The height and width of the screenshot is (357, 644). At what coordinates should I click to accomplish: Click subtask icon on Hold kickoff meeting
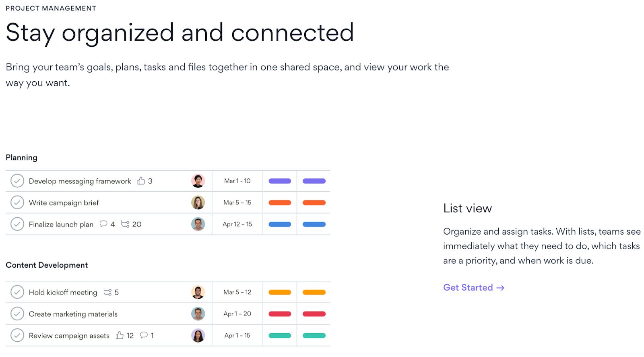point(107,292)
